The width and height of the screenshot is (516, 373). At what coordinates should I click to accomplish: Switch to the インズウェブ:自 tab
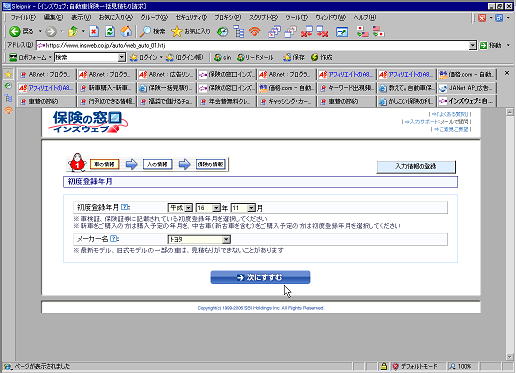467,101
